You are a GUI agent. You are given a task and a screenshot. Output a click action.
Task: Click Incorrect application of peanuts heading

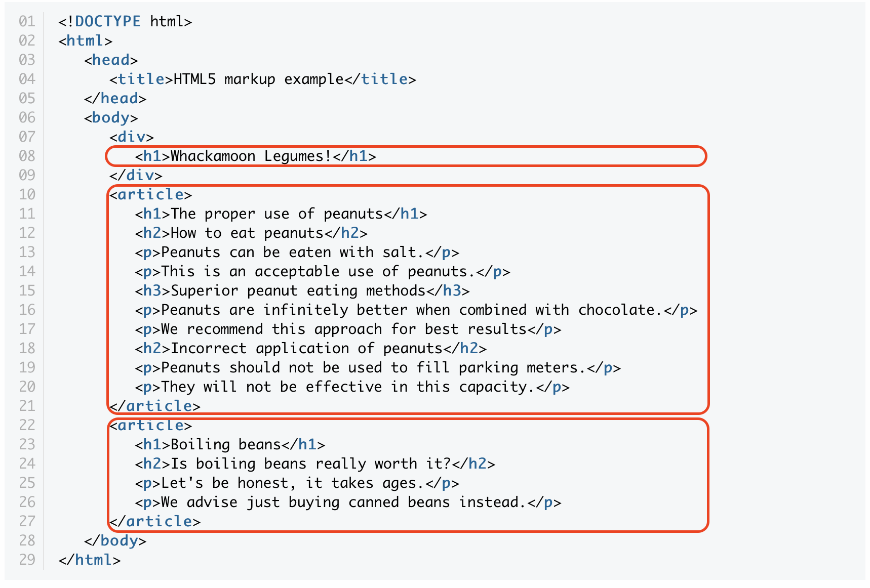coord(310,348)
